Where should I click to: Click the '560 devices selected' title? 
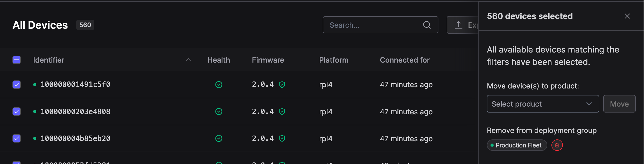[x=530, y=16]
